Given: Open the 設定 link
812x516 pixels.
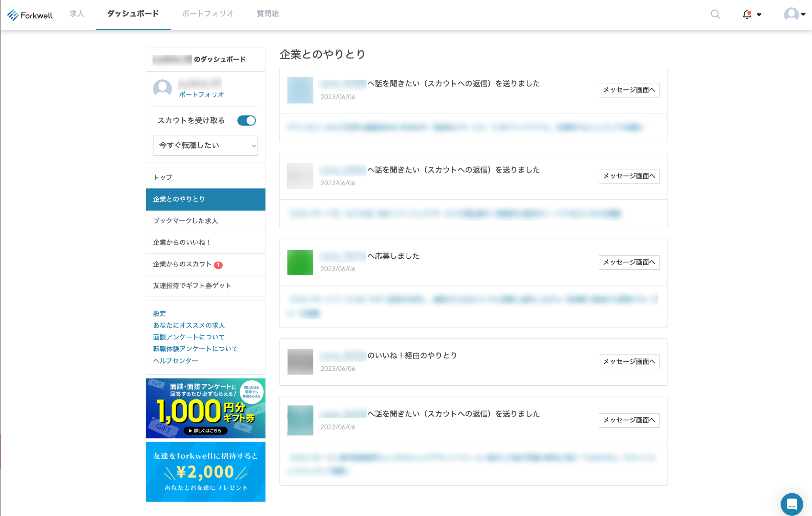Looking at the screenshot, I should 160,313.
